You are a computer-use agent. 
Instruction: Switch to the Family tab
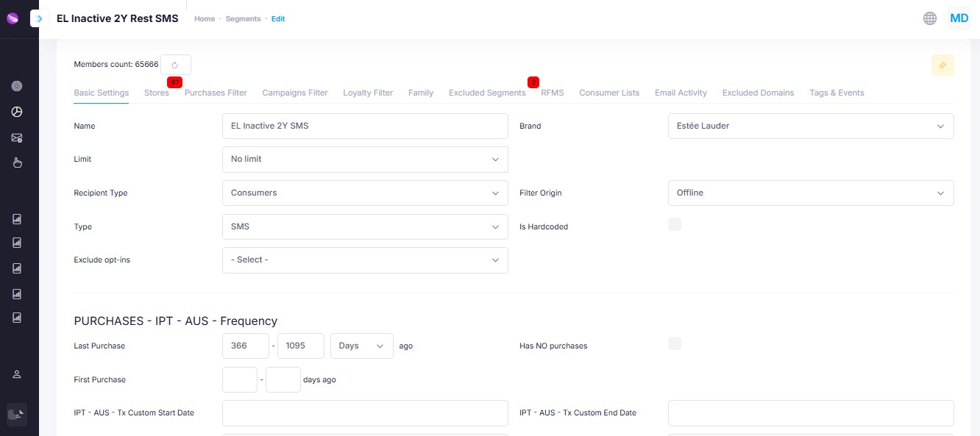(x=421, y=93)
